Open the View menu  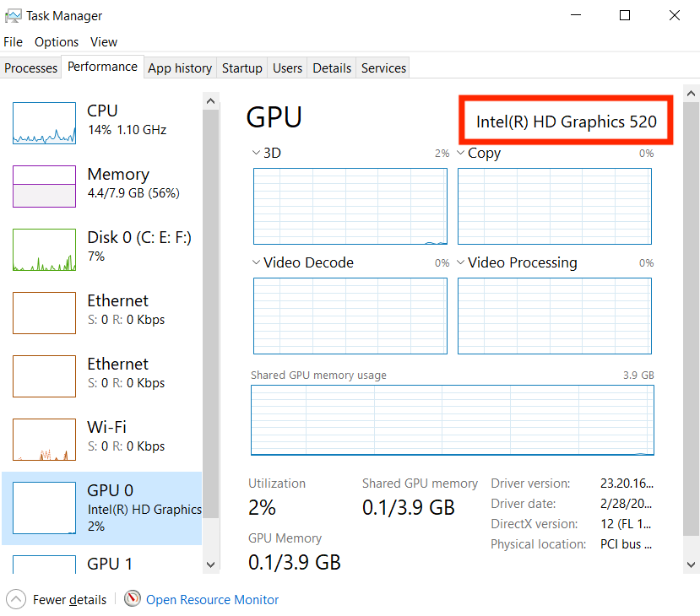point(104,42)
